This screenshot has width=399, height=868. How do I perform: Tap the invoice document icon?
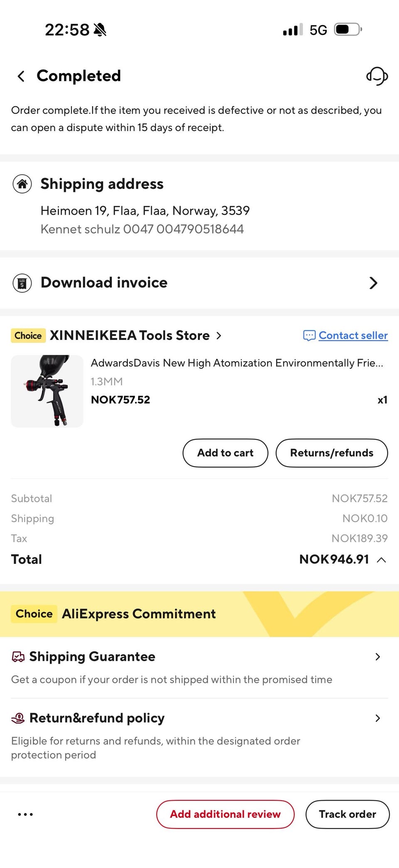(x=22, y=283)
